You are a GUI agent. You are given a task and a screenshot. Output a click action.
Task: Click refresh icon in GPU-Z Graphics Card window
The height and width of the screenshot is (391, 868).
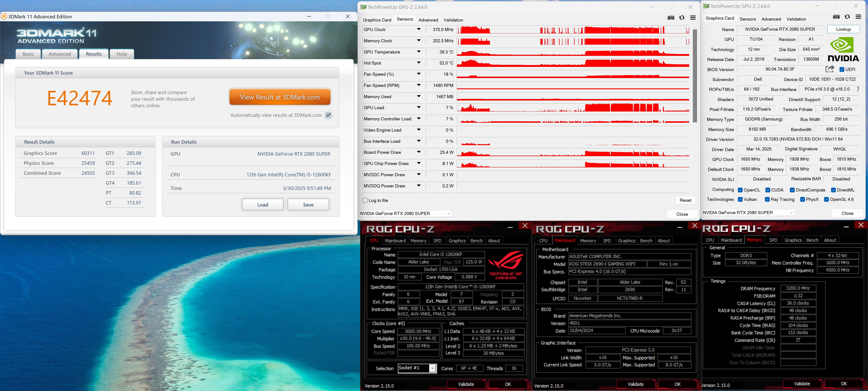pos(847,17)
